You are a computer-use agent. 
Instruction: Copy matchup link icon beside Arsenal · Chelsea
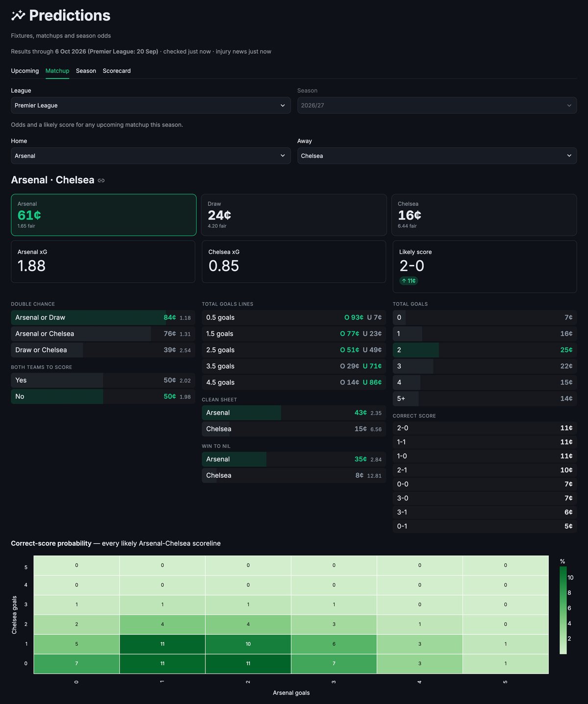pyautogui.click(x=101, y=180)
